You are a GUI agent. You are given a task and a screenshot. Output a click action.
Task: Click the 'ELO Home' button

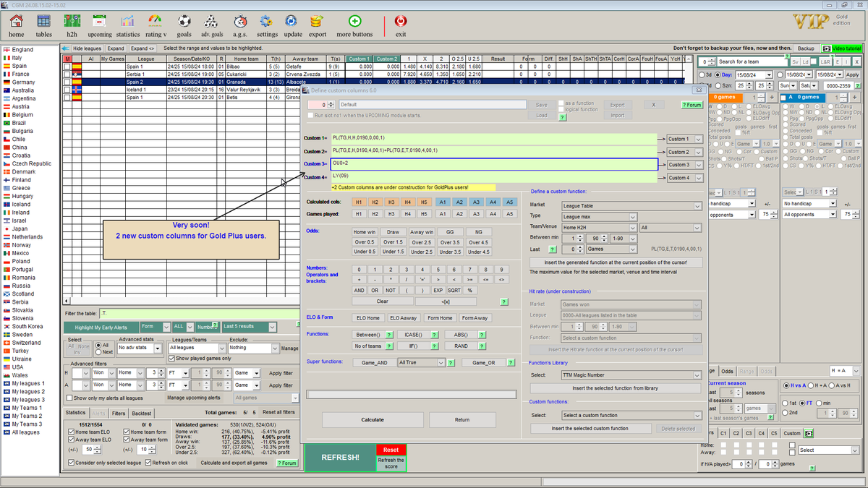[367, 318]
